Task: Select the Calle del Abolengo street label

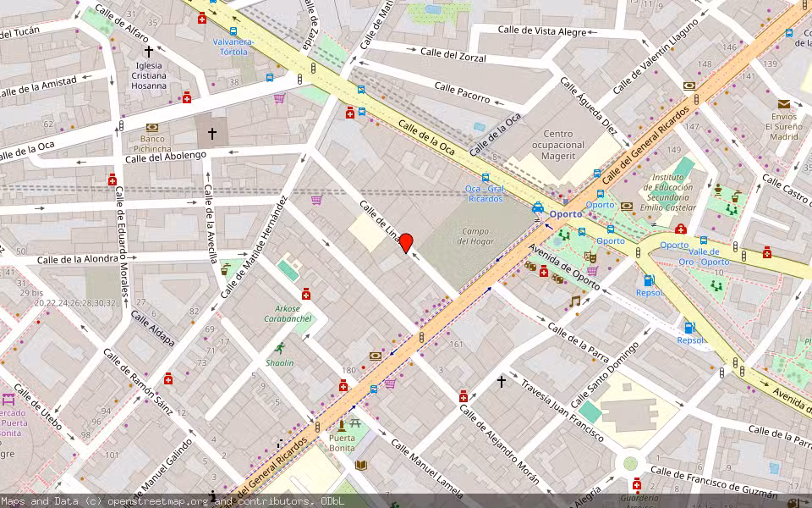Action: [166, 157]
